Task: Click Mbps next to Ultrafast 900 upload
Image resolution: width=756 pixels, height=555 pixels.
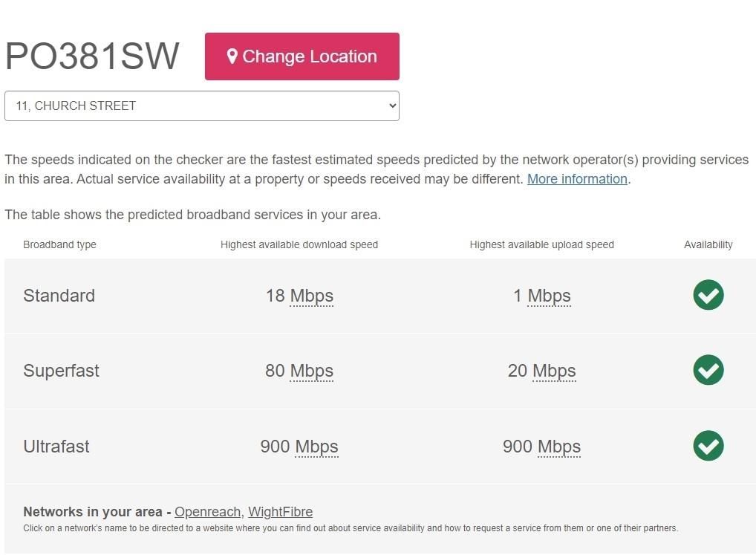Action: (559, 447)
